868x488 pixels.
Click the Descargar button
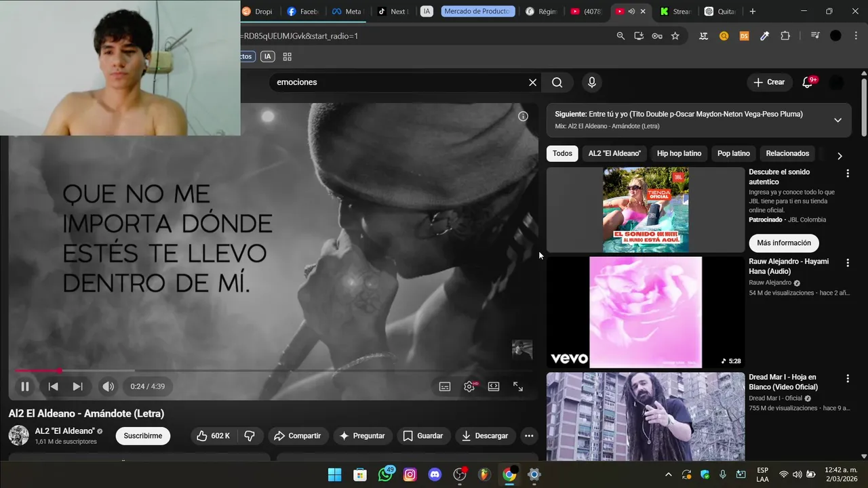tap(485, 436)
